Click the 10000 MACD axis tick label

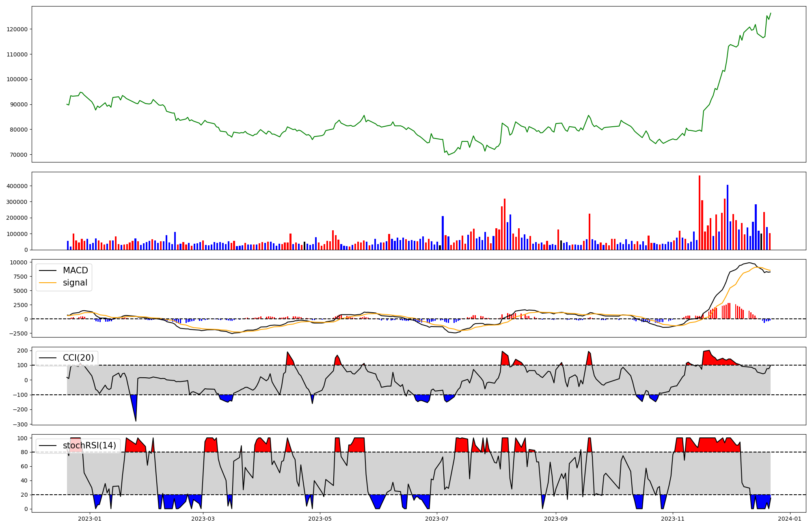coord(19,262)
